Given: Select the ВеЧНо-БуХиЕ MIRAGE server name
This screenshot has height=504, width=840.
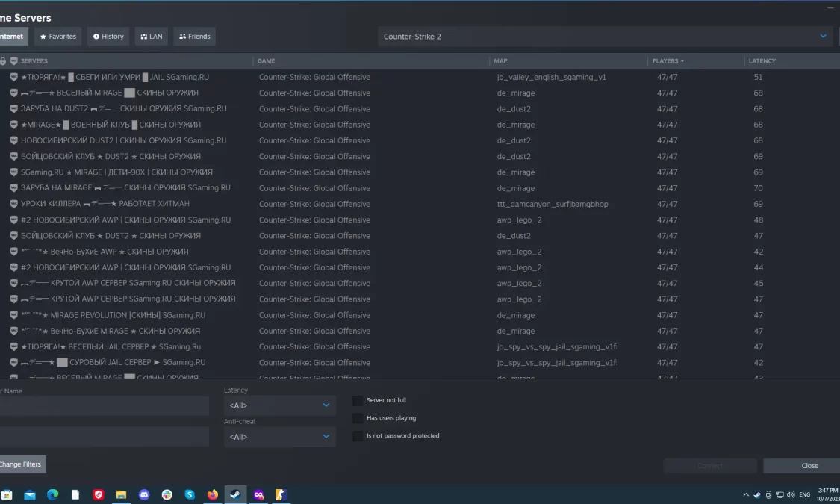Looking at the screenshot, I should pos(111,331).
